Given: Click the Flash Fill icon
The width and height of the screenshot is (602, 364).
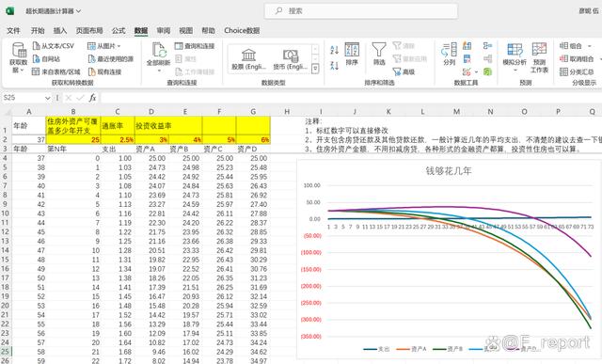Looking at the screenshot, I should point(467,46).
